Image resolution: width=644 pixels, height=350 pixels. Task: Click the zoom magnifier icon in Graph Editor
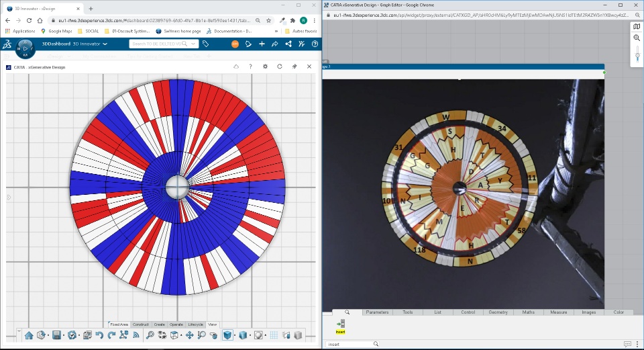point(637,38)
